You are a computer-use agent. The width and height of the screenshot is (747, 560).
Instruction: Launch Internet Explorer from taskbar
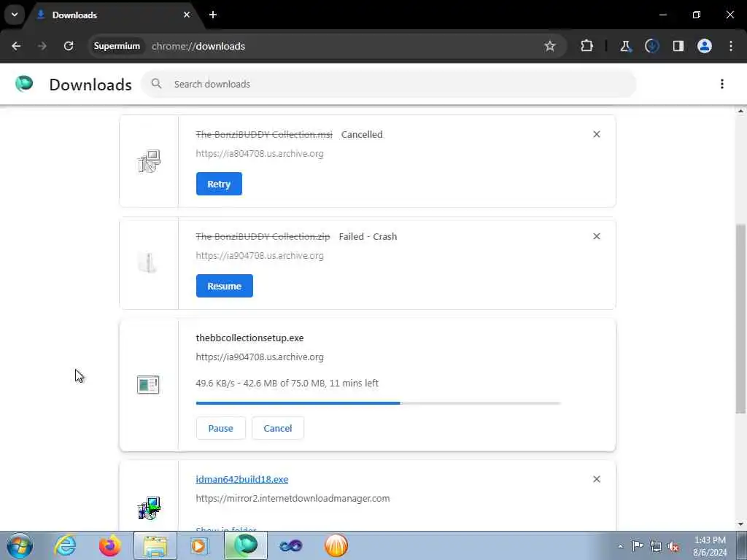click(x=65, y=545)
